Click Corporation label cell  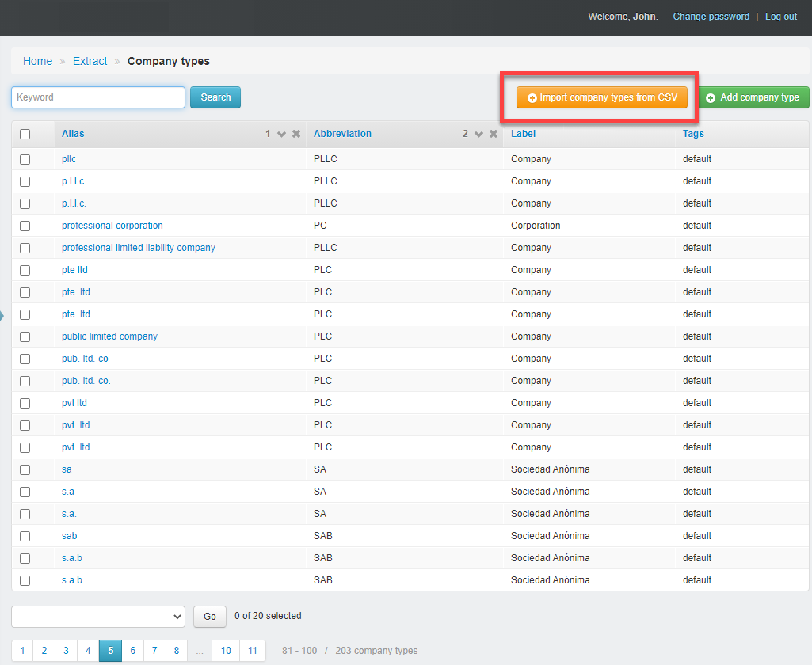point(536,226)
